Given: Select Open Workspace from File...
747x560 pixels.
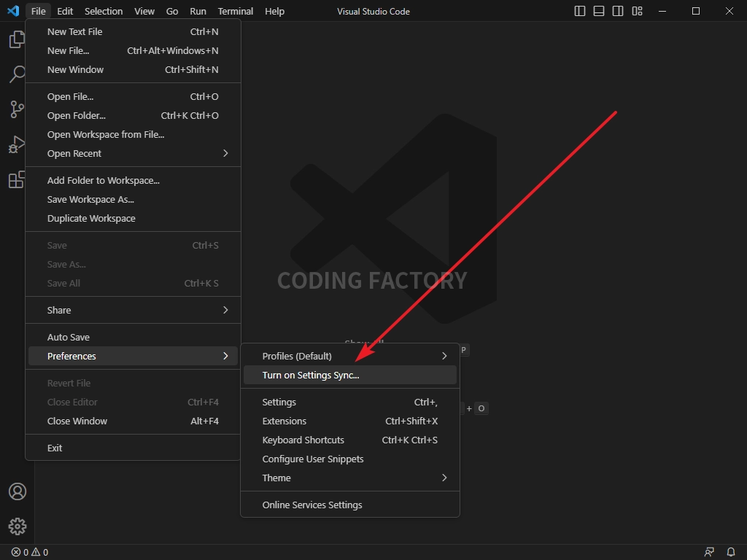Looking at the screenshot, I should tap(133, 135).
